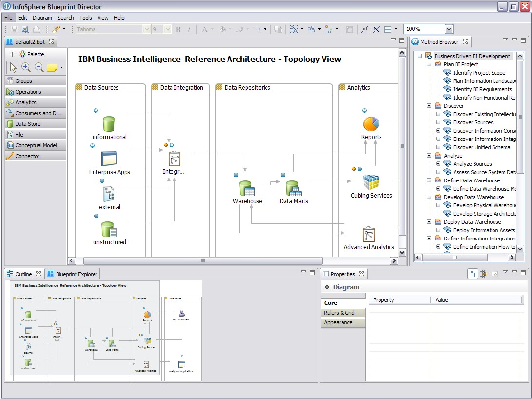
Task: Toggle italic formatting in the toolbar
Action: click(189, 29)
